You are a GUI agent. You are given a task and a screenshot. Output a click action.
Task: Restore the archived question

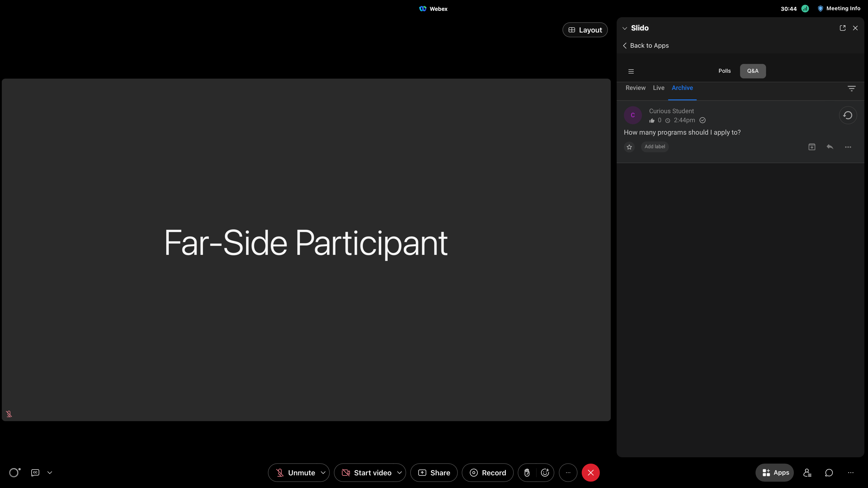pos(848,115)
